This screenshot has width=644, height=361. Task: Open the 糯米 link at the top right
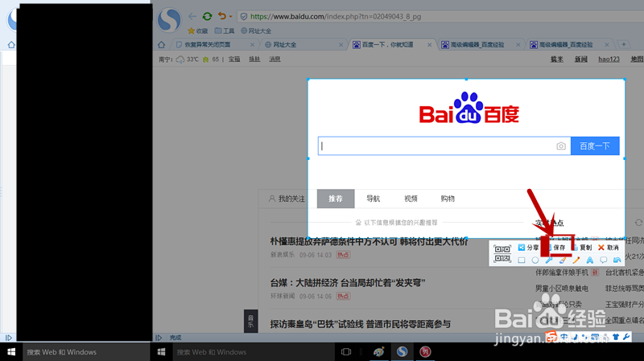click(557, 59)
